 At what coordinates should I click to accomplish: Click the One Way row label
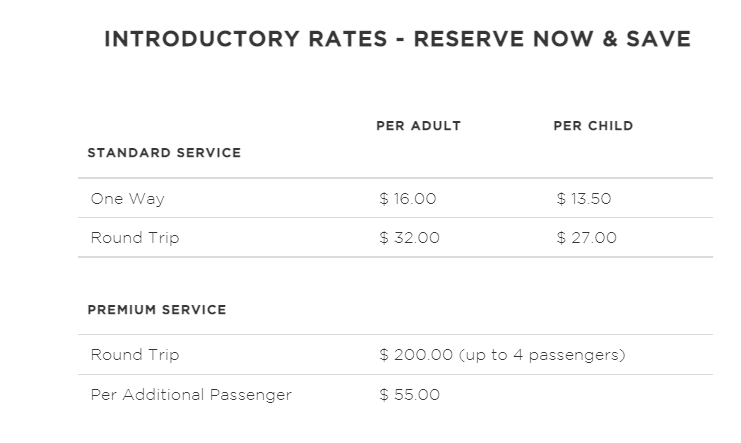tap(128, 199)
